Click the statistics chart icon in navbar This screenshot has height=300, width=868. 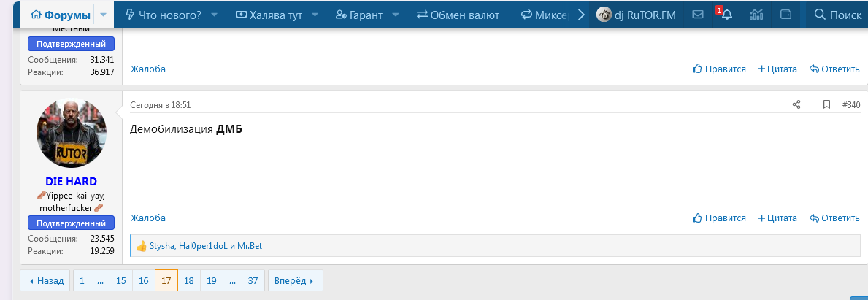(756, 15)
